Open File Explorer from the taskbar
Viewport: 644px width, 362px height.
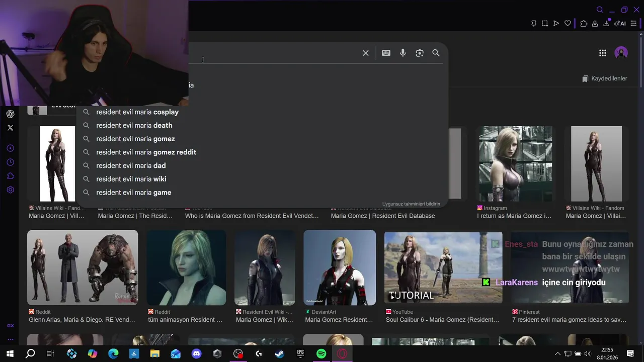[x=155, y=354]
